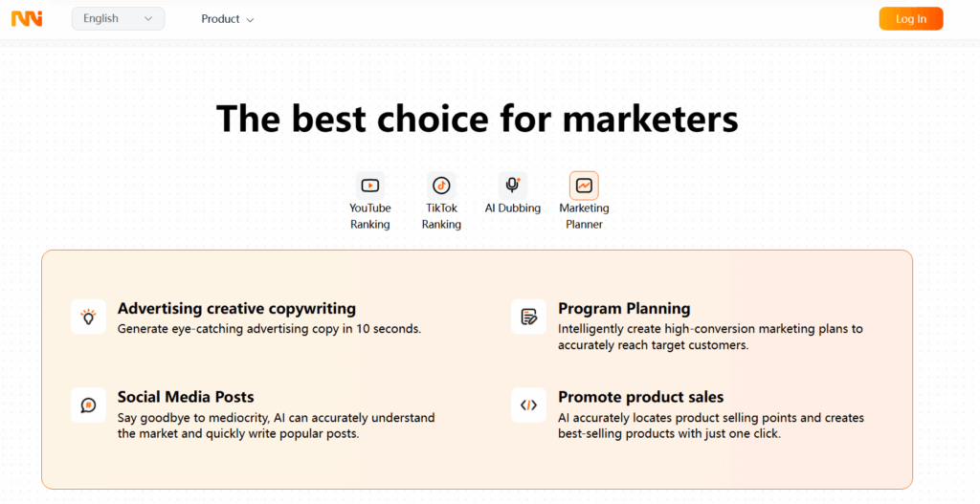This screenshot has height=504, width=980.
Task: Click the Social Media Posts heading
Action: click(186, 397)
